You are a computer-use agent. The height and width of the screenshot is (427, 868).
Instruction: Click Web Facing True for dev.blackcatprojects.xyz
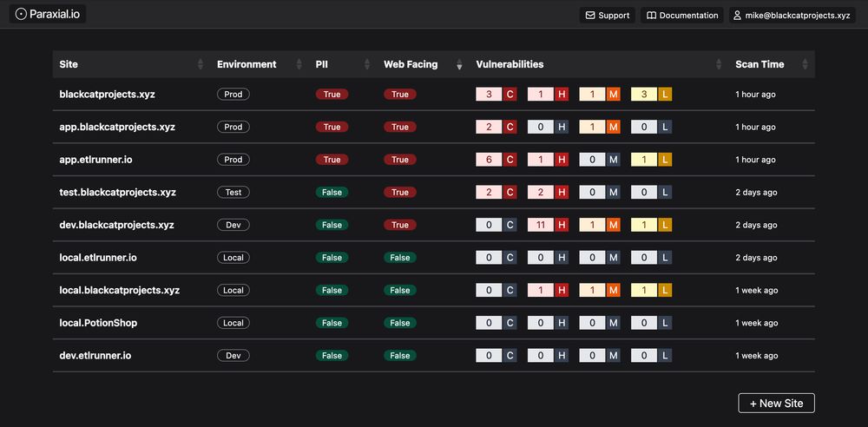(x=399, y=225)
